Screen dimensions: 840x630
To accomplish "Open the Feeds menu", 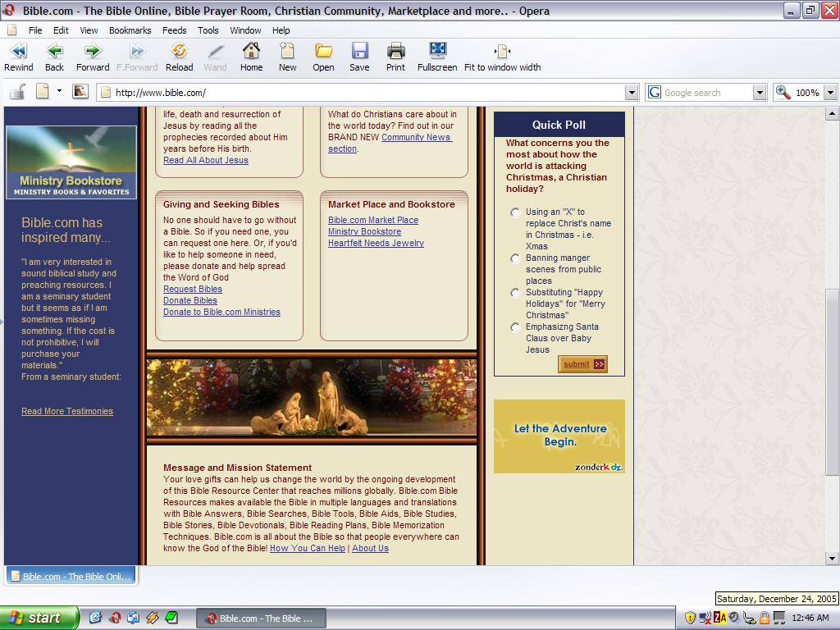I will [x=175, y=30].
